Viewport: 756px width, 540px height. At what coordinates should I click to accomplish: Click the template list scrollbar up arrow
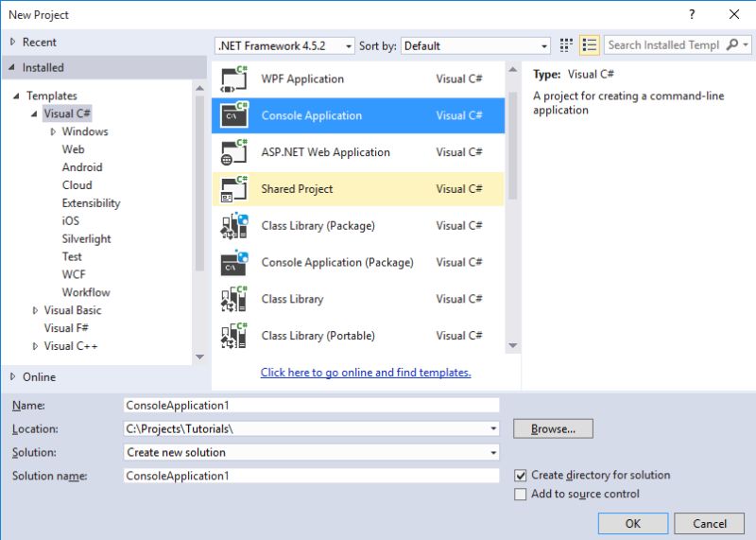pos(513,70)
